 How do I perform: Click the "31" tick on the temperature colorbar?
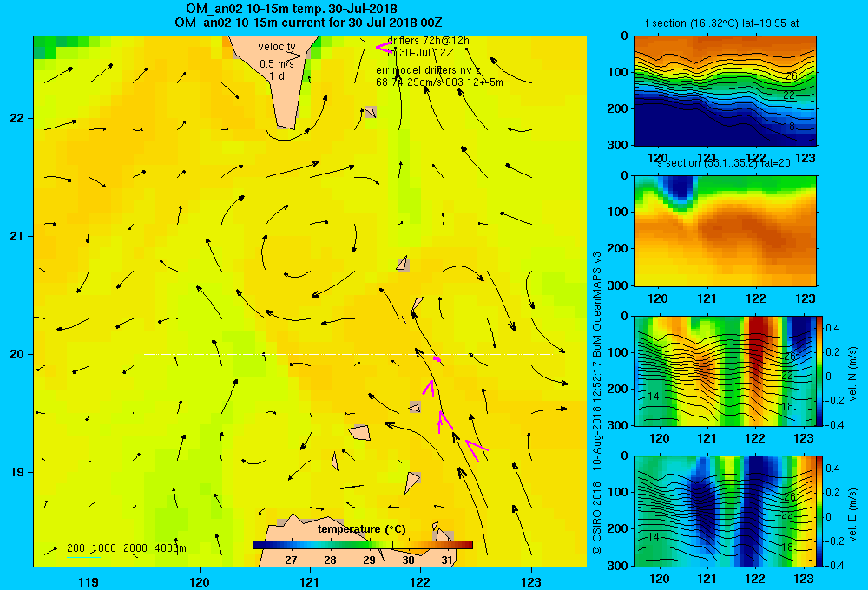click(447, 560)
